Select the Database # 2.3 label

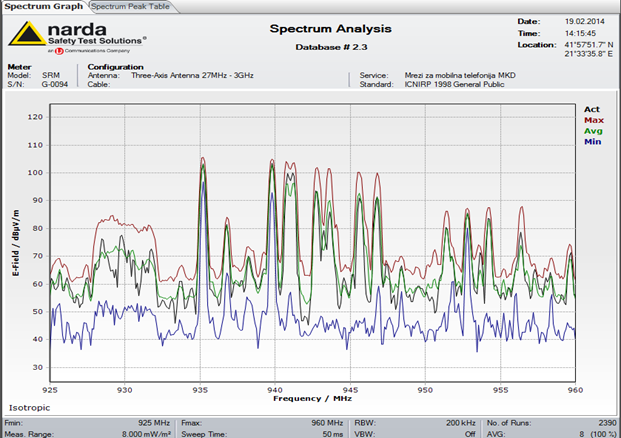pos(331,47)
